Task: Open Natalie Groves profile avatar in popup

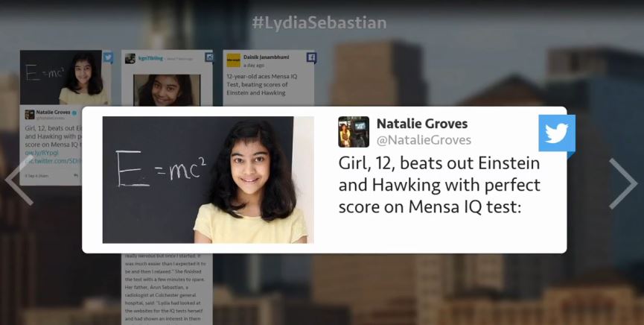Action: coord(354,132)
